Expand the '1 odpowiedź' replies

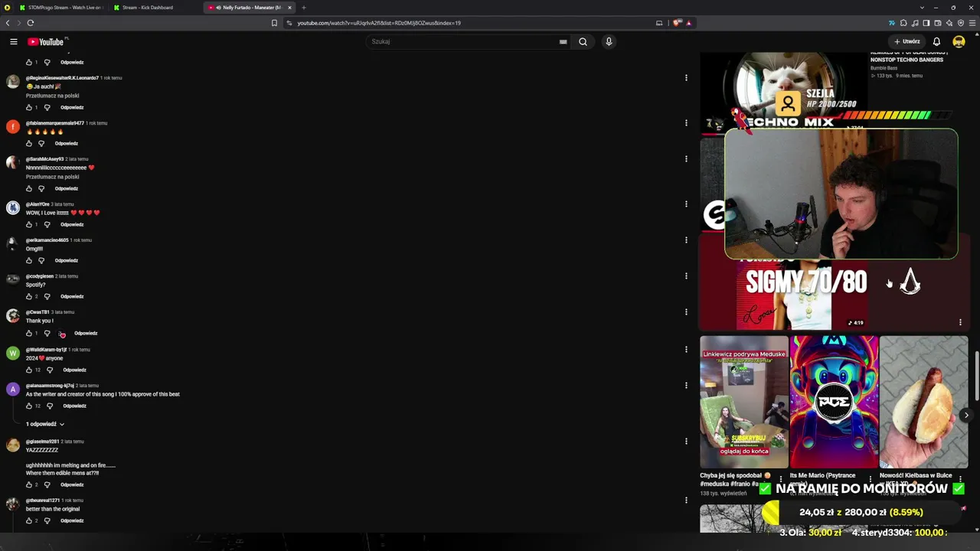point(45,424)
